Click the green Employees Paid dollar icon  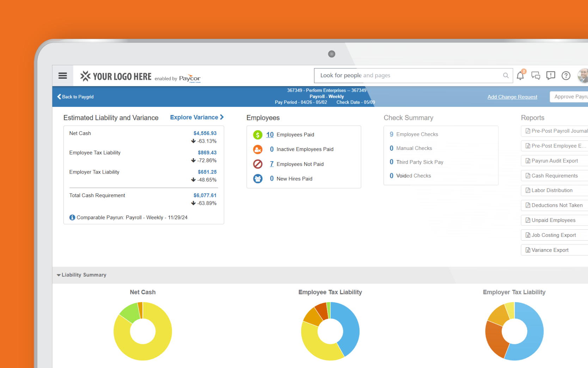pos(258,135)
